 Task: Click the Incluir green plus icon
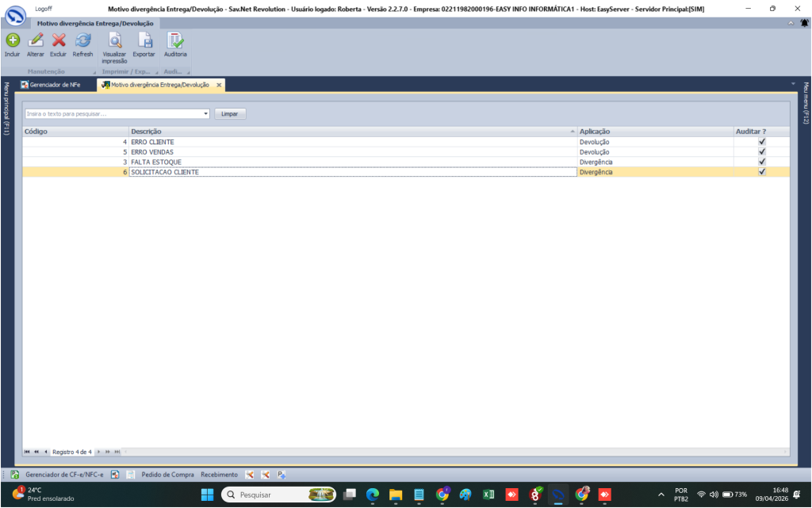coord(12,41)
